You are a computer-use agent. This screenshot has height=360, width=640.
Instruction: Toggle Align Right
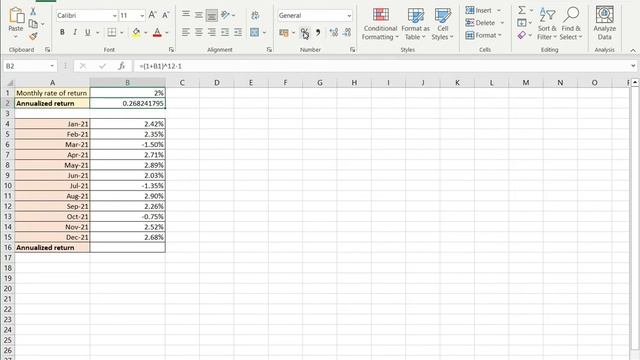click(x=211, y=32)
